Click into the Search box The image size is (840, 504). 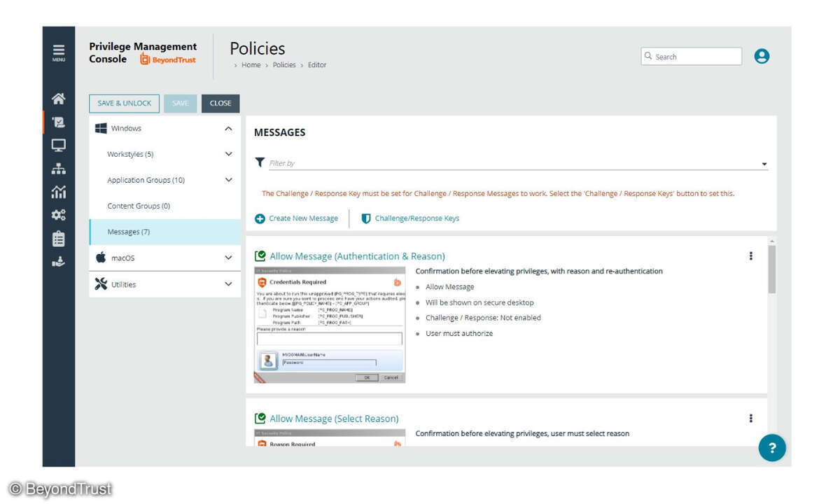691,57
